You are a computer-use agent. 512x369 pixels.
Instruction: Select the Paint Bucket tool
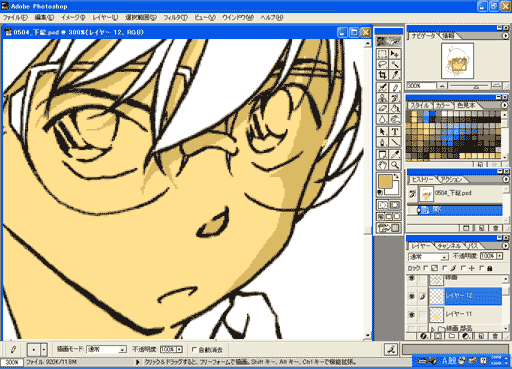click(395, 108)
